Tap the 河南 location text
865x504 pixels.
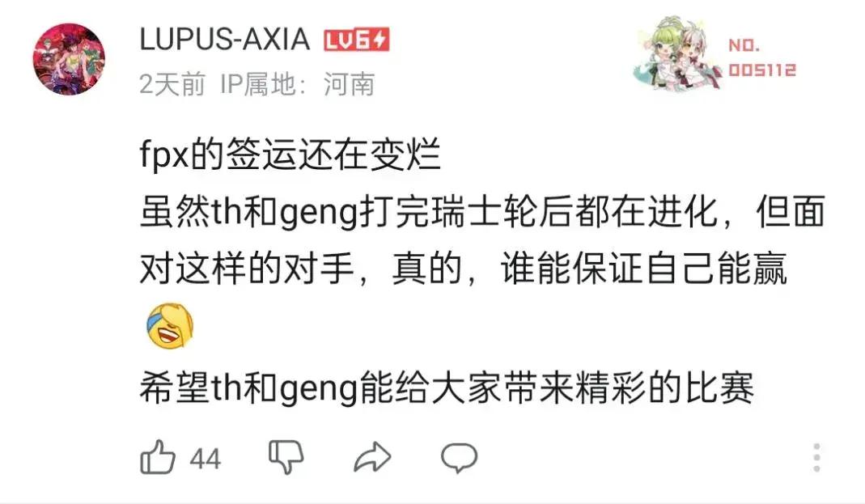(x=350, y=84)
